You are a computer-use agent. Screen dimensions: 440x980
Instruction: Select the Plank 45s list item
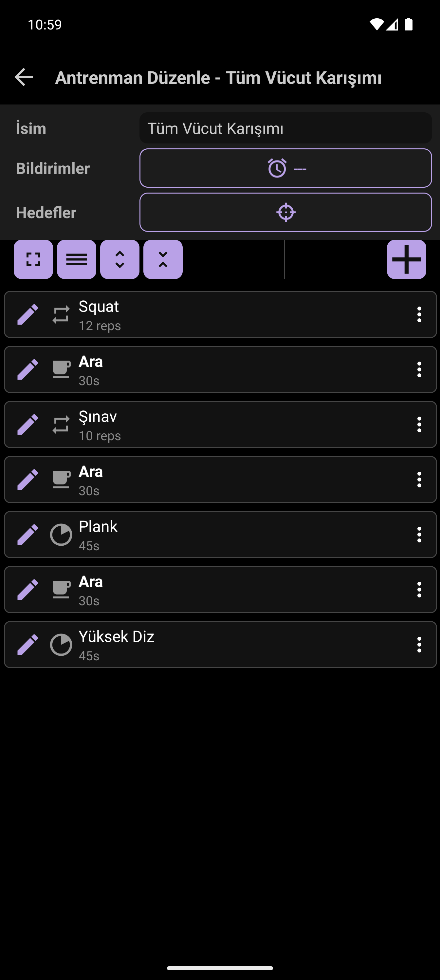220,535
